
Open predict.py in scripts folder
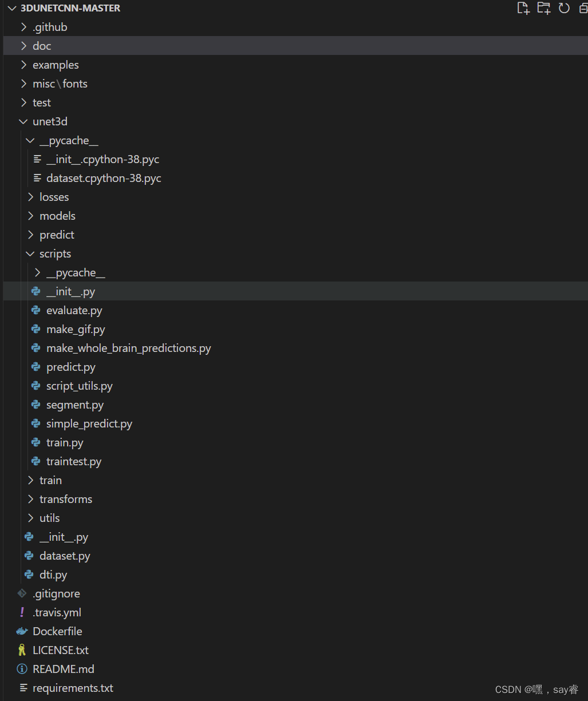click(x=71, y=367)
